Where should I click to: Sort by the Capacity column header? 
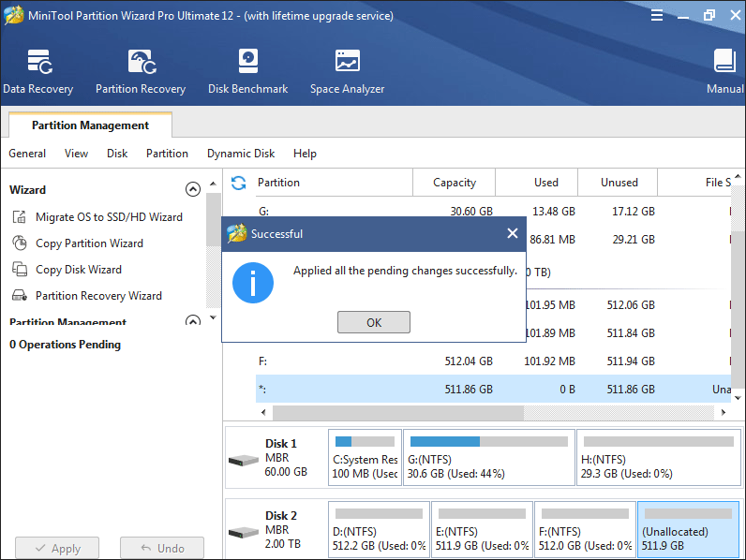pyautogui.click(x=455, y=183)
